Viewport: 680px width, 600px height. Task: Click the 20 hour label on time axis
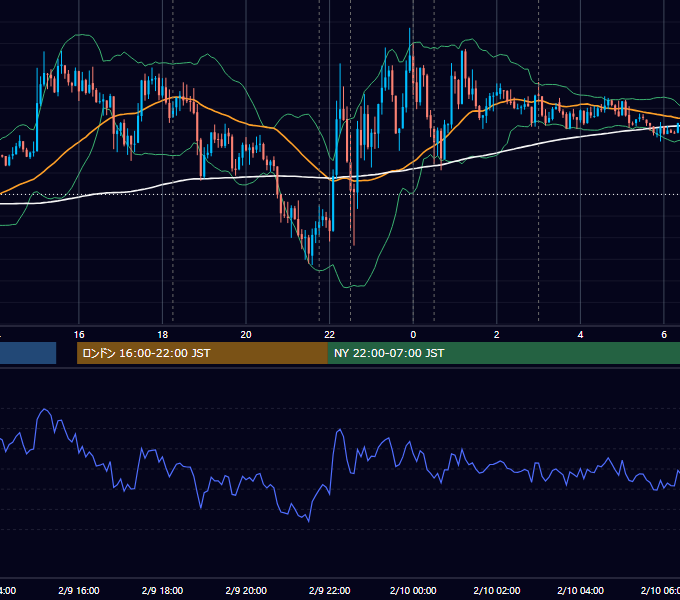point(246,335)
